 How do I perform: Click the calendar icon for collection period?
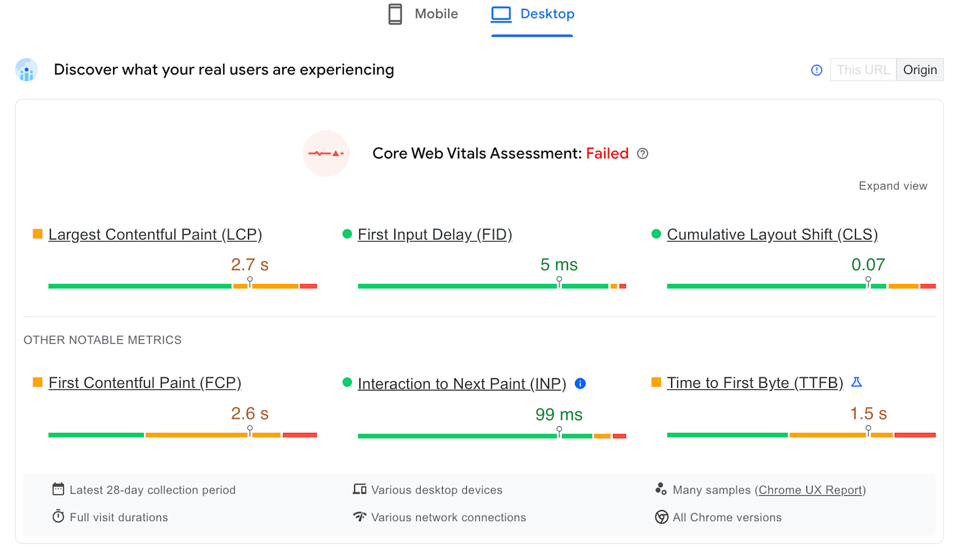point(58,489)
